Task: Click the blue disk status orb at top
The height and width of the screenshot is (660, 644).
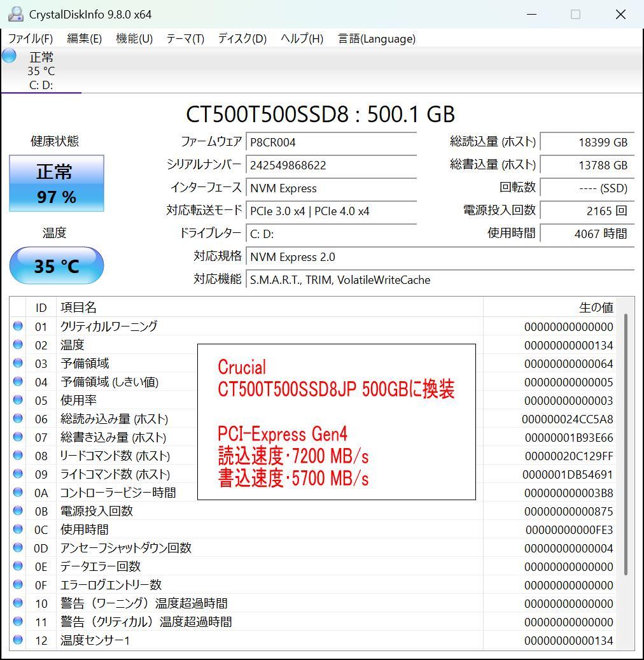Action: click(10, 55)
